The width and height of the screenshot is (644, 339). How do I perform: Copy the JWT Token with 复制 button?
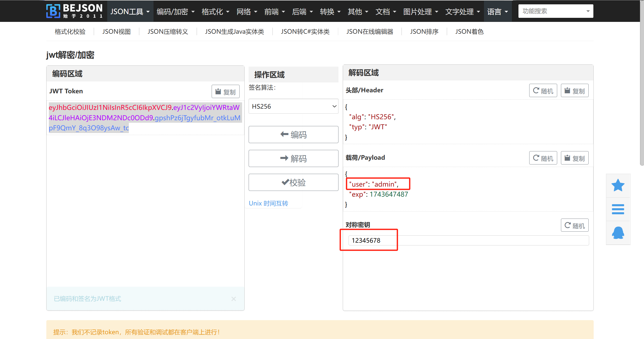tap(225, 92)
